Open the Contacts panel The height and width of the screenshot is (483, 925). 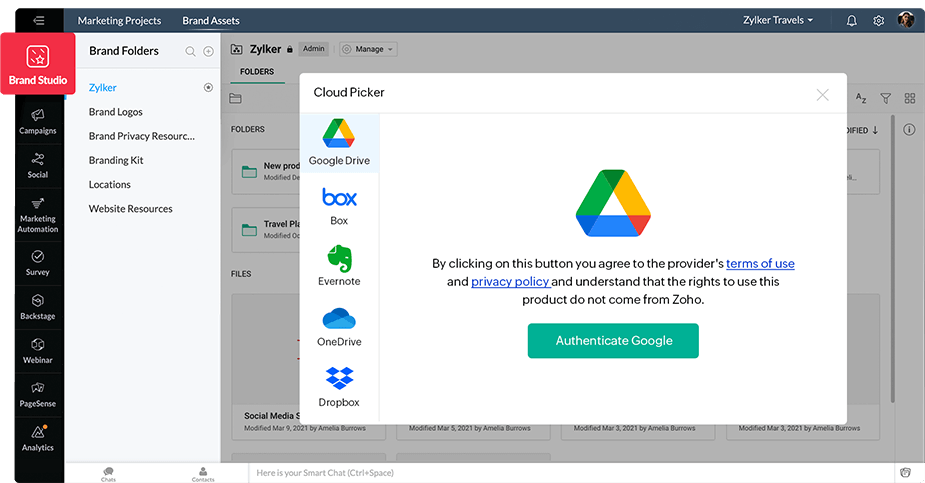203,474
